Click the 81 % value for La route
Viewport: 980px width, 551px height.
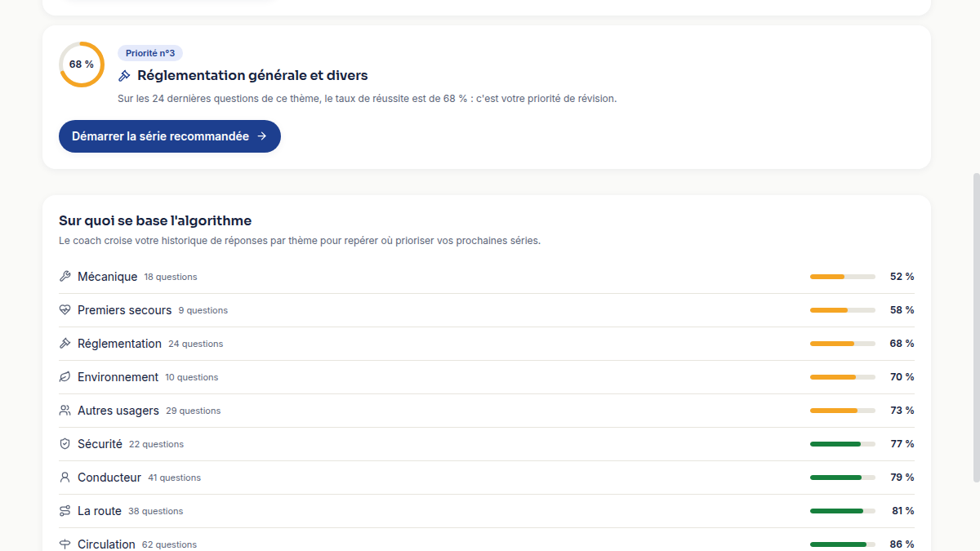[x=903, y=511]
